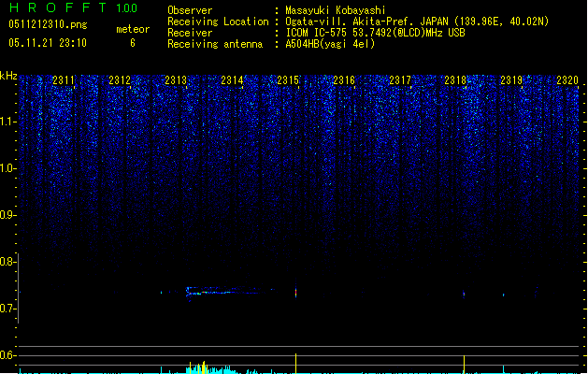Click the 2313 time marker
Screen dimensions: 588x374
(176, 80)
